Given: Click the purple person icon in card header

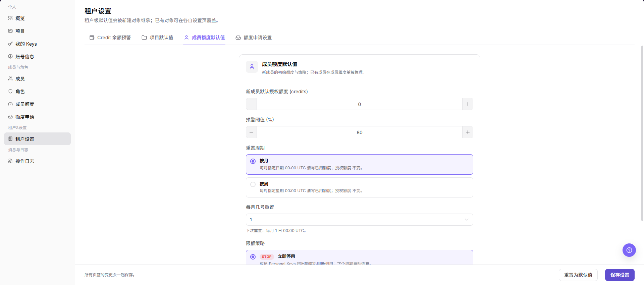Looking at the screenshot, I should click(252, 67).
